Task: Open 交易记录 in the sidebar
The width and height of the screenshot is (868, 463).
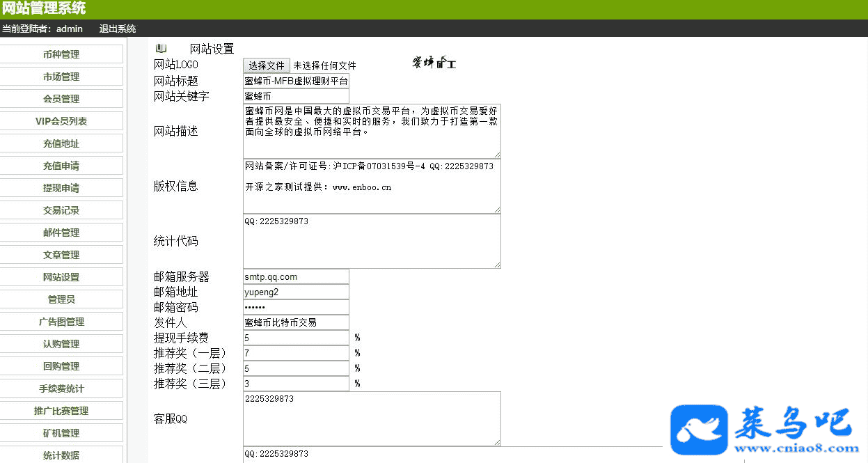Action: 61,210
